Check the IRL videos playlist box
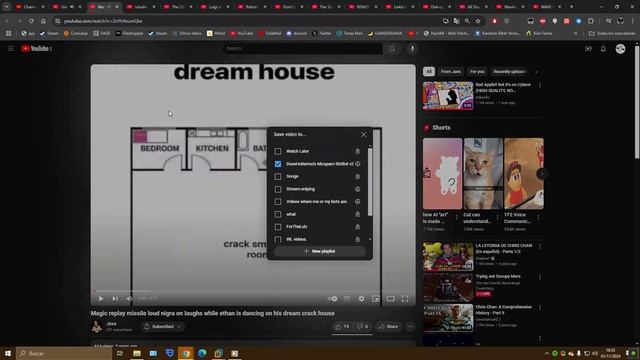640x360 pixels. [x=278, y=239]
